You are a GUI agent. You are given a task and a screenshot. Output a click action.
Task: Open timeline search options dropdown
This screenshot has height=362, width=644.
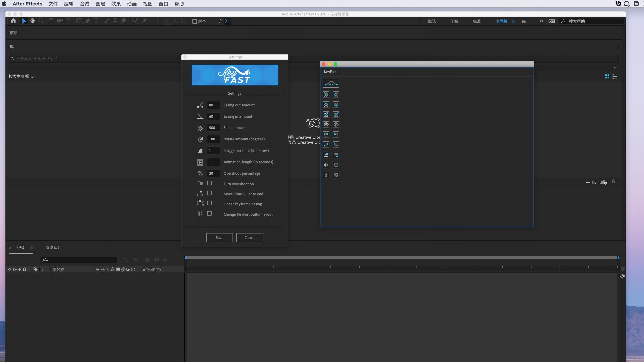coord(45,260)
